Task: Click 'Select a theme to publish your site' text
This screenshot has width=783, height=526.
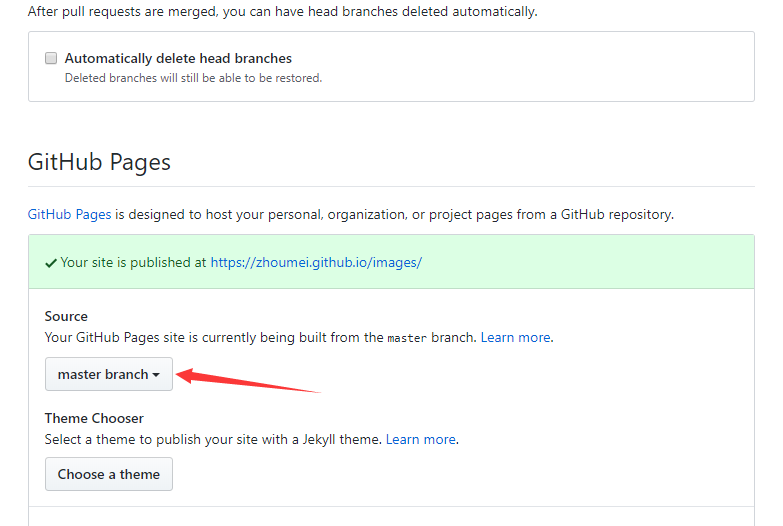Action: (213, 440)
